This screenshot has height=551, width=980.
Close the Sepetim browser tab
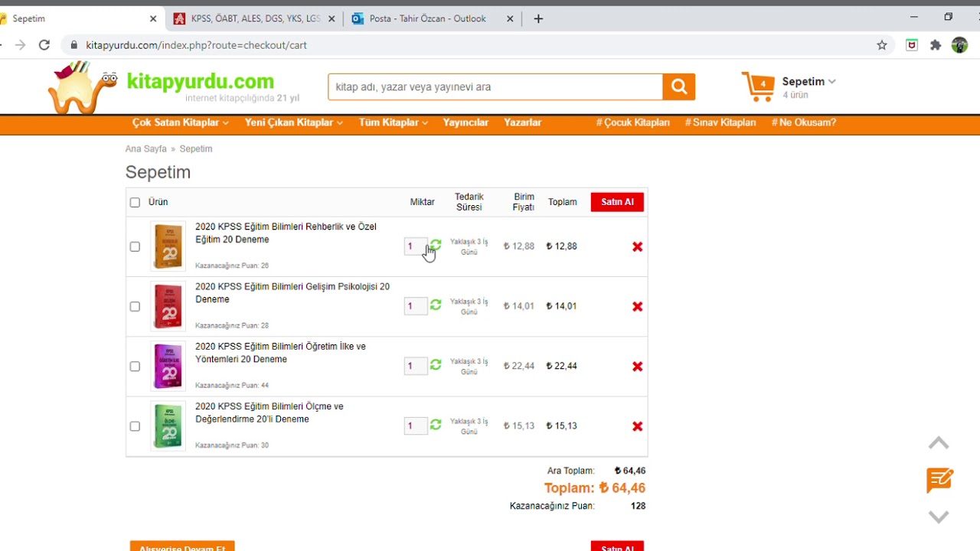click(153, 18)
